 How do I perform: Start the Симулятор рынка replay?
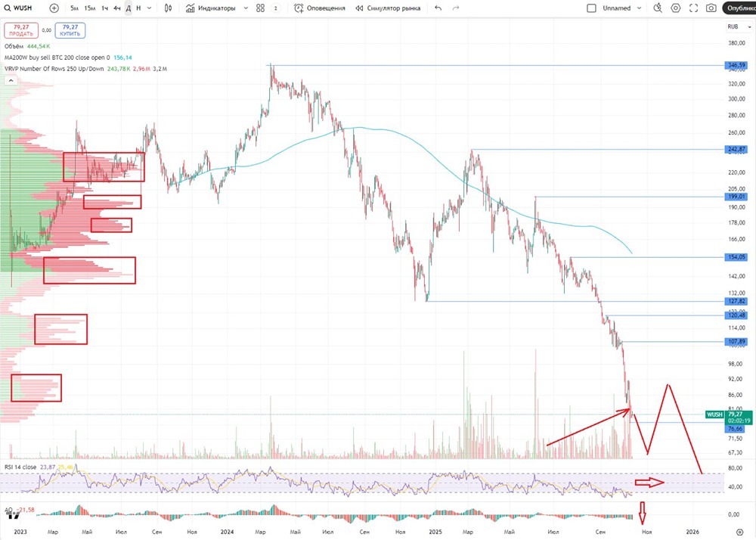pos(388,8)
